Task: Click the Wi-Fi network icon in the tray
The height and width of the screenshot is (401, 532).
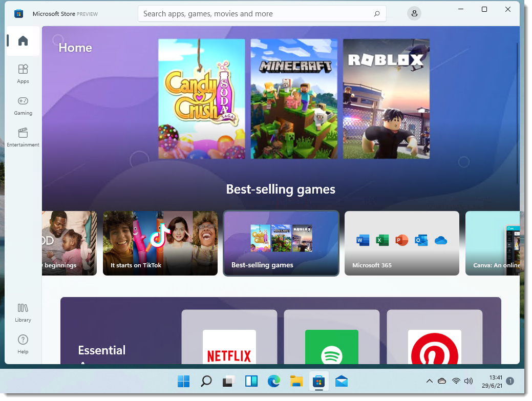Action: pyautogui.click(x=456, y=381)
